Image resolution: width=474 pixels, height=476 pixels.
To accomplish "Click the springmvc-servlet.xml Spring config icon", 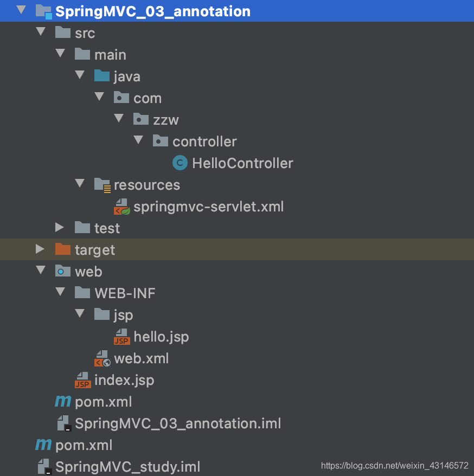I will (122, 207).
